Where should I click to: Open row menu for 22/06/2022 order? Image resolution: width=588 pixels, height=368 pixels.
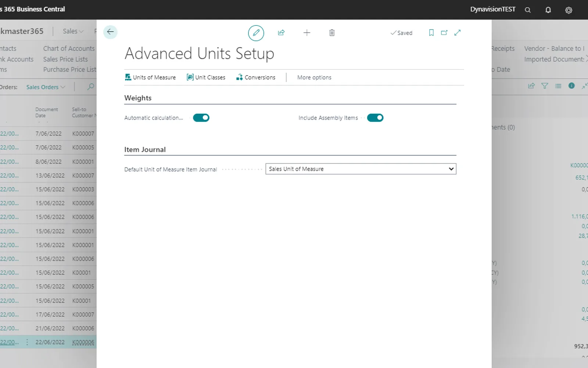coord(27,342)
